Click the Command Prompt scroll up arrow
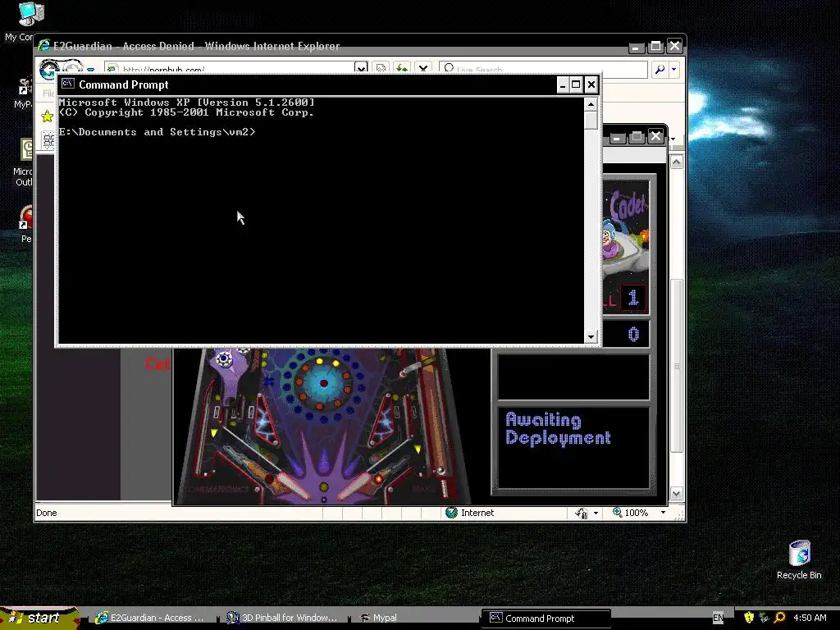 click(x=591, y=104)
